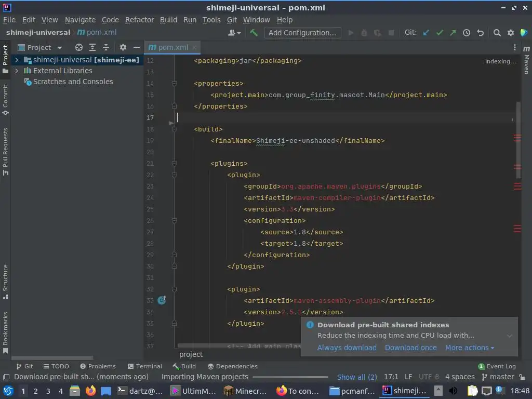Open Git history clock icon
The height and width of the screenshot is (399, 532).
(x=467, y=33)
